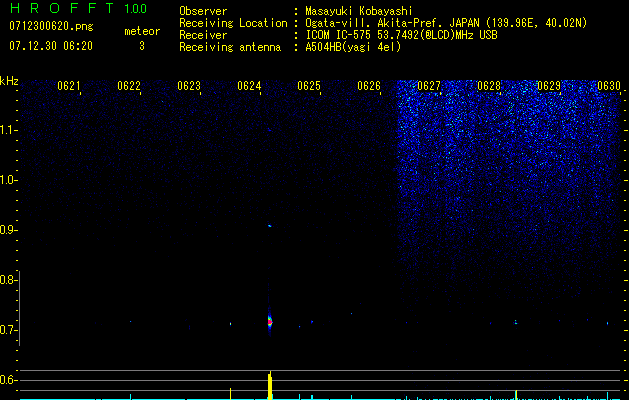Click the 0626 time marker

[369, 86]
